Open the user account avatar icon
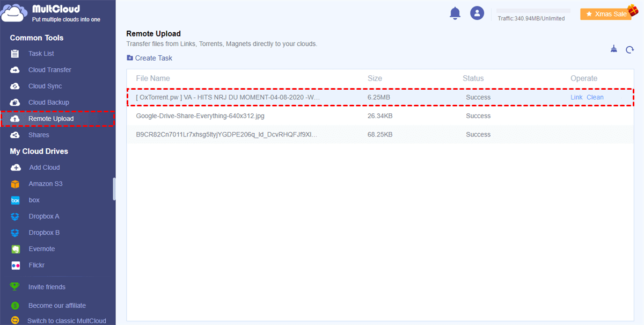Screen dimensions: 644x325 (x=477, y=13)
